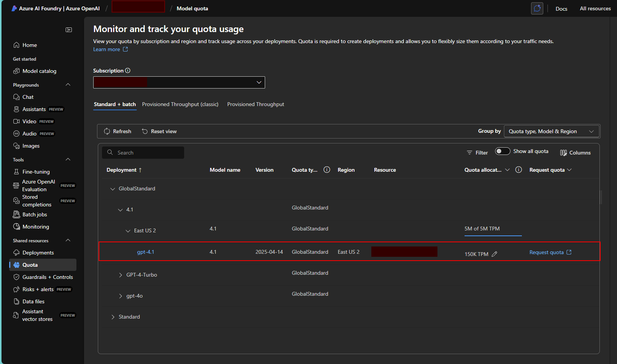
Task: Open Guardrails + Controls in sidebar
Action: tap(43, 277)
